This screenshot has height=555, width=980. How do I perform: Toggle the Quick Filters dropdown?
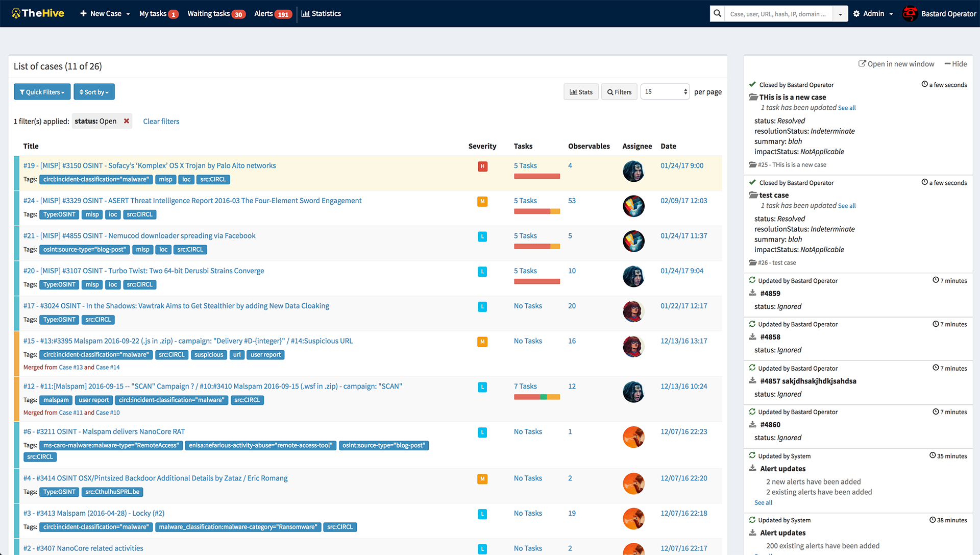point(42,92)
